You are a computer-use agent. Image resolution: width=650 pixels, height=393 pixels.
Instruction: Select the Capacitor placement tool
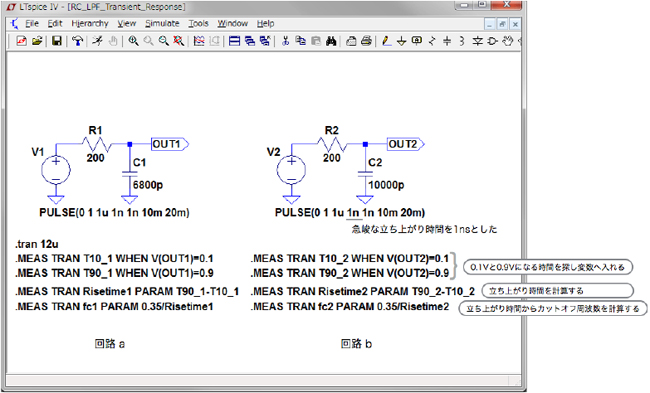click(x=447, y=41)
